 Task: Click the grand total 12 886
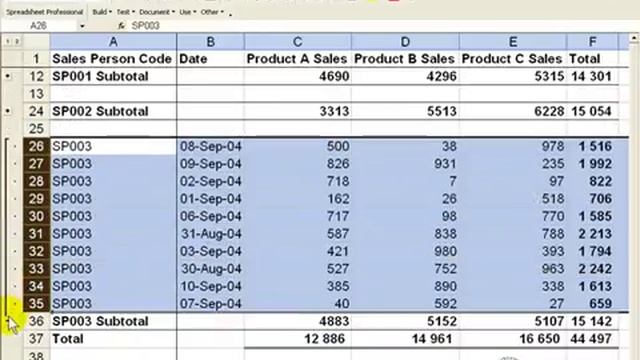298,339
